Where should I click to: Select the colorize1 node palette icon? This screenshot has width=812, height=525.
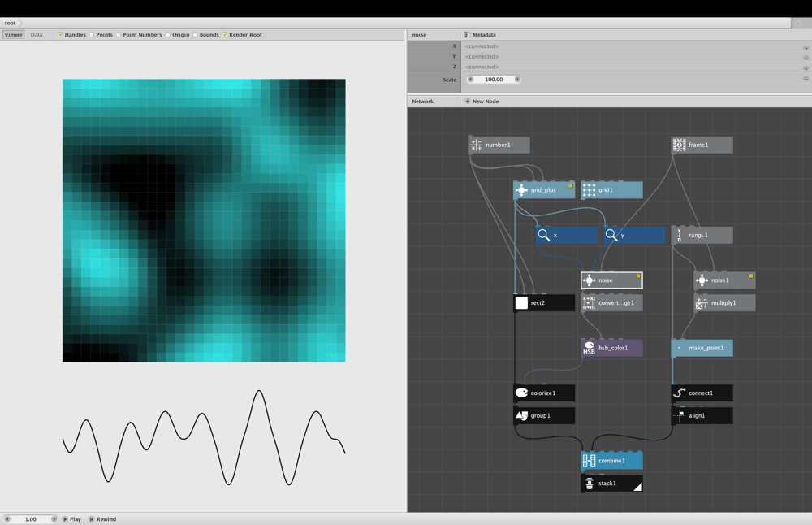(521, 393)
